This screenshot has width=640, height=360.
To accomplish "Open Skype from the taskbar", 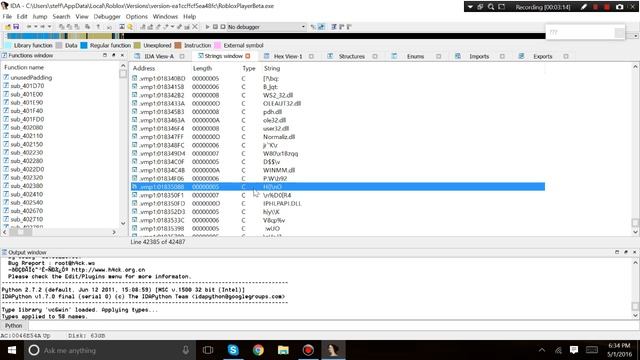I will coord(233,350).
